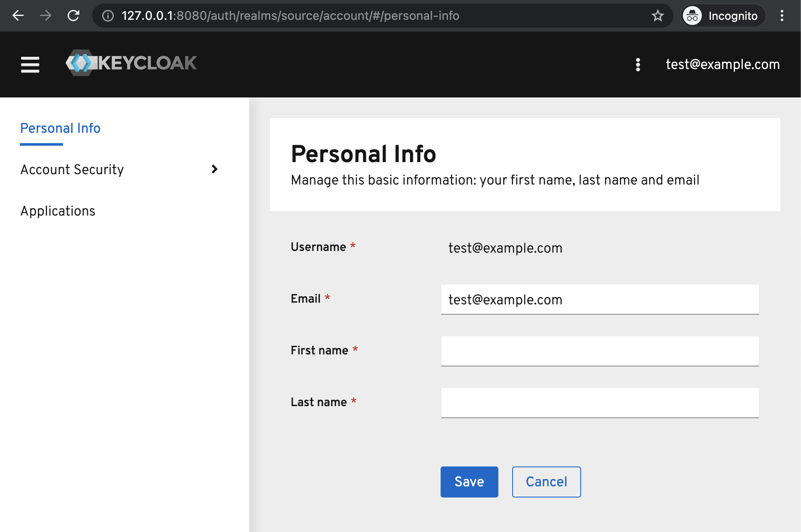
Task: Open the hamburger navigation menu
Action: 30,65
